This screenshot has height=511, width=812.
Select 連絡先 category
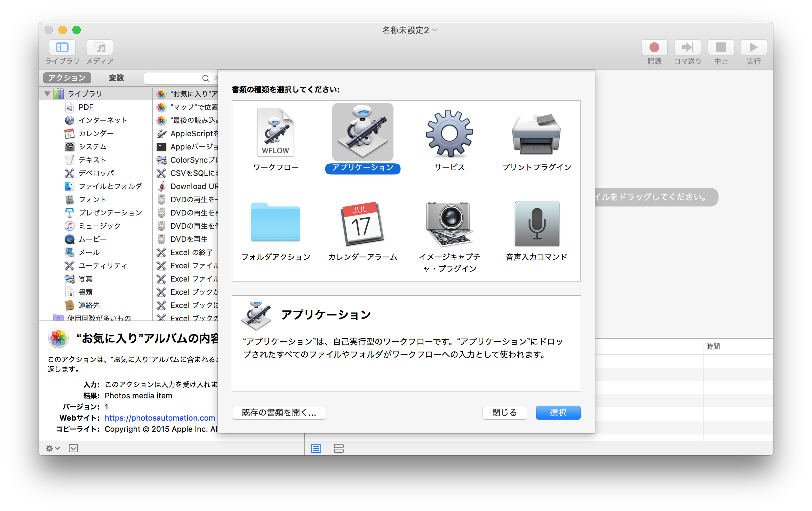point(96,305)
